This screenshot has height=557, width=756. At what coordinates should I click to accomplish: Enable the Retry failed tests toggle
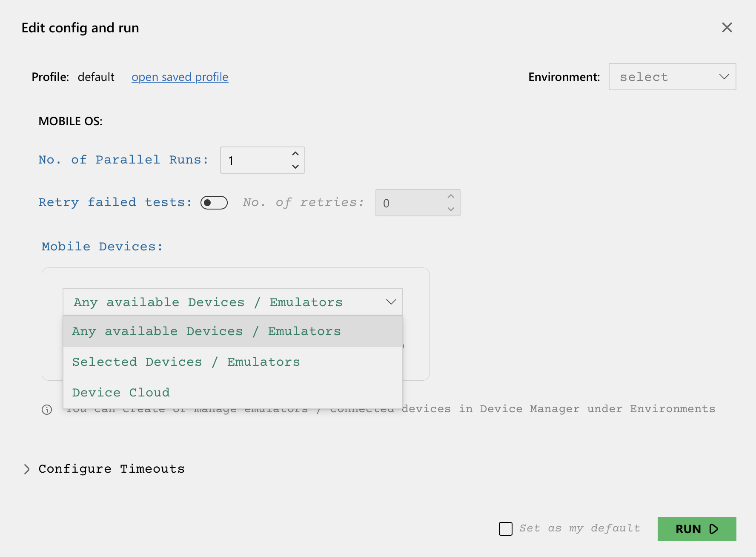click(214, 203)
